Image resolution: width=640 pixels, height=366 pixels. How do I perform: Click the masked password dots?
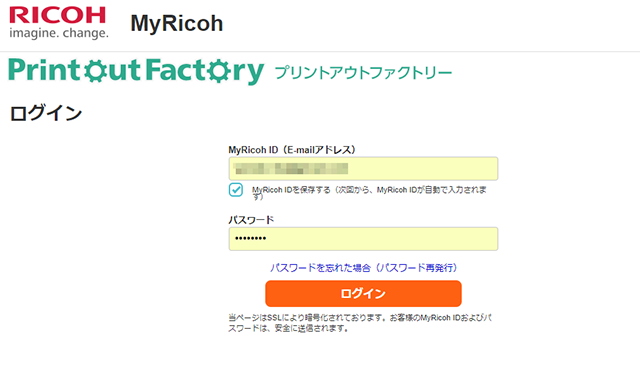pyautogui.click(x=251, y=238)
